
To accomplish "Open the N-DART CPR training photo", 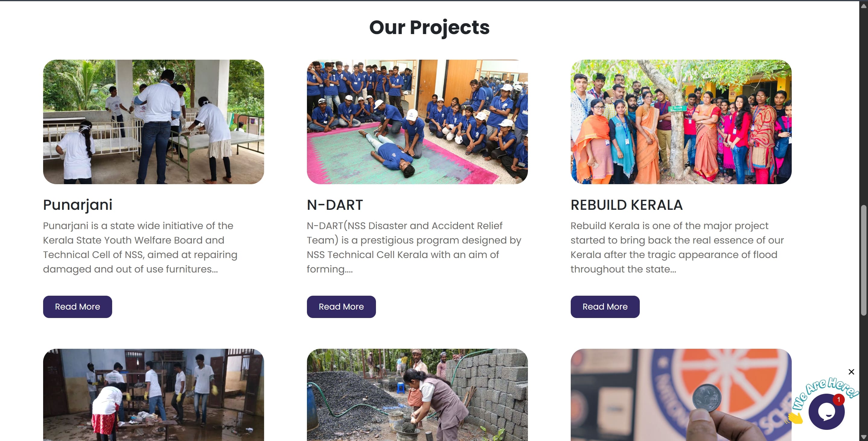I will pos(417,121).
